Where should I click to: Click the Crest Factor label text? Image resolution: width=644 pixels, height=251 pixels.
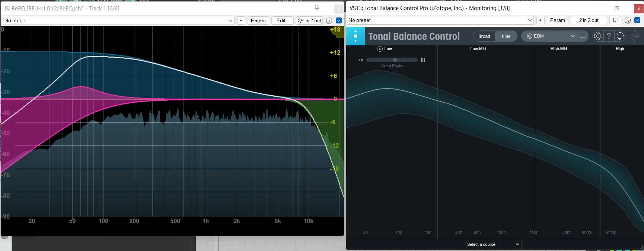pyautogui.click(x=392, y=66)
